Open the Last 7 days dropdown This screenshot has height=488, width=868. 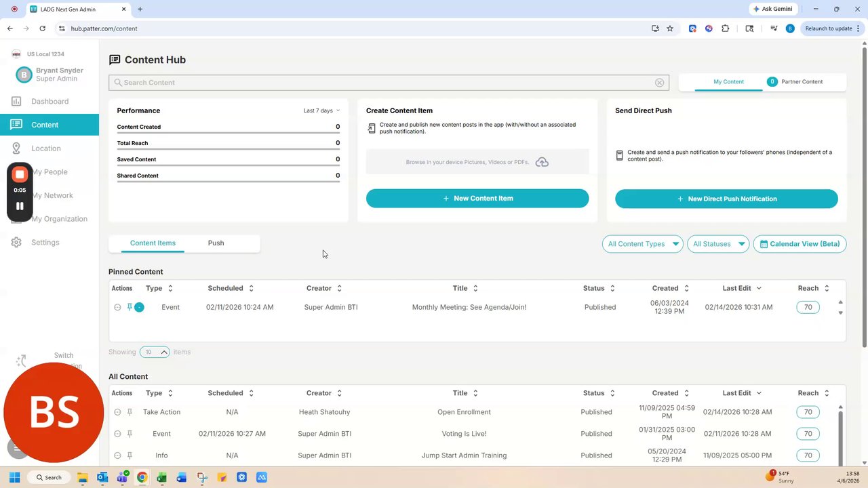[321, 110]
